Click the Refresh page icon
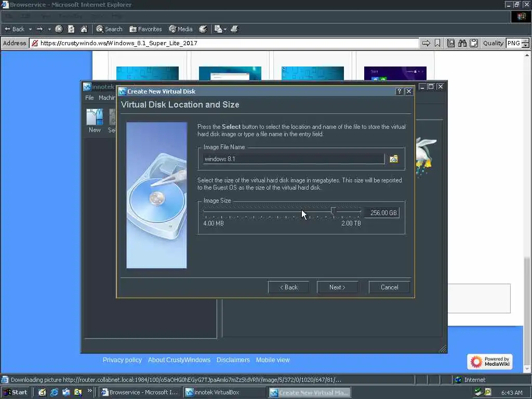Image resolution: width=532 pixels, height=399 pixels. coord(71,29)
